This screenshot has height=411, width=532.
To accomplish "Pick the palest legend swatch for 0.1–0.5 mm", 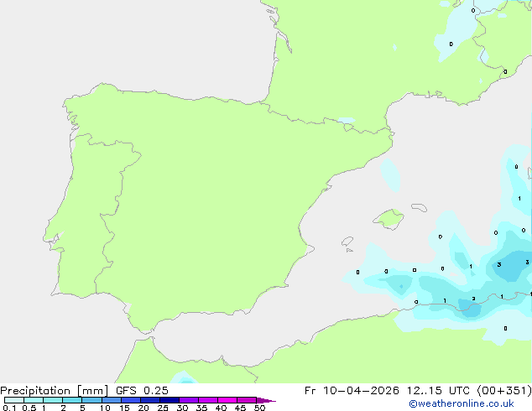I will pos(14,400).
